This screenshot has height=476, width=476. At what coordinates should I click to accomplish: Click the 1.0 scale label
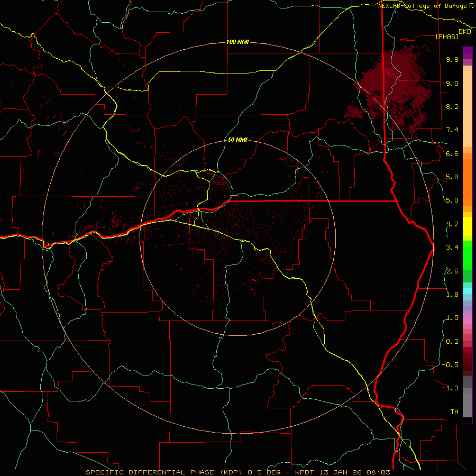(x=452, y=318)
